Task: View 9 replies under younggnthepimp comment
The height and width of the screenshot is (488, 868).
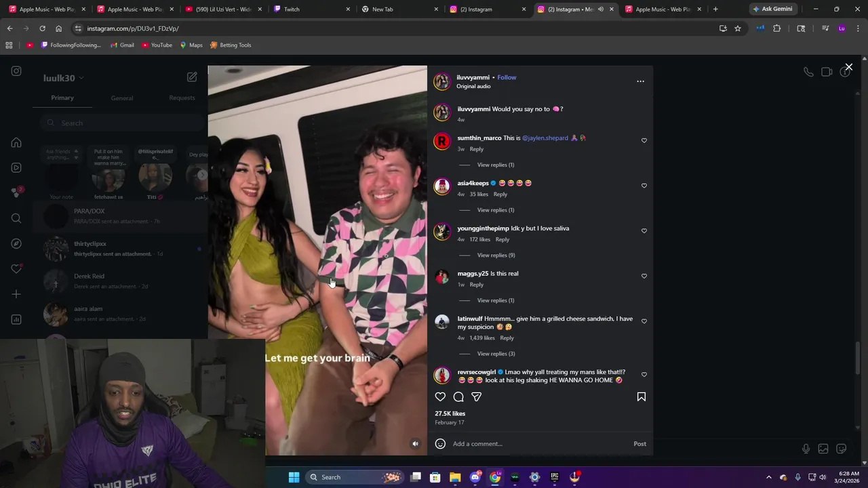Action: coord(496,256)
